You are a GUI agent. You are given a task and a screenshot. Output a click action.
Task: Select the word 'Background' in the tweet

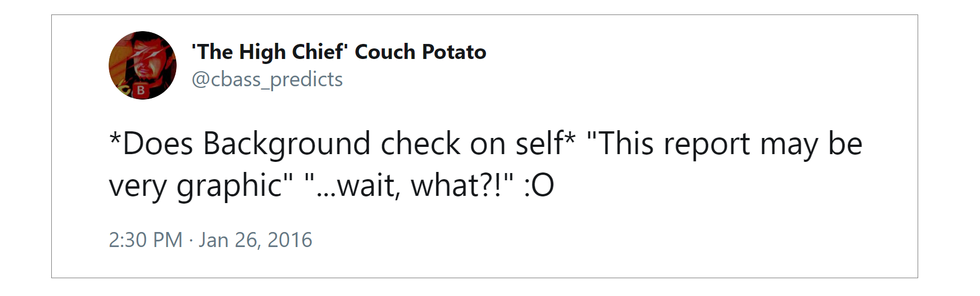286,144
